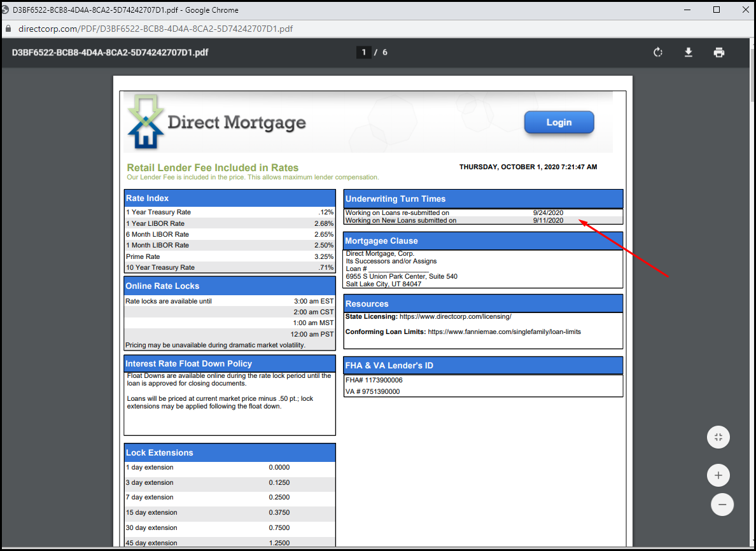Select the 10 Year Treasury Rate row

point(230,267)
